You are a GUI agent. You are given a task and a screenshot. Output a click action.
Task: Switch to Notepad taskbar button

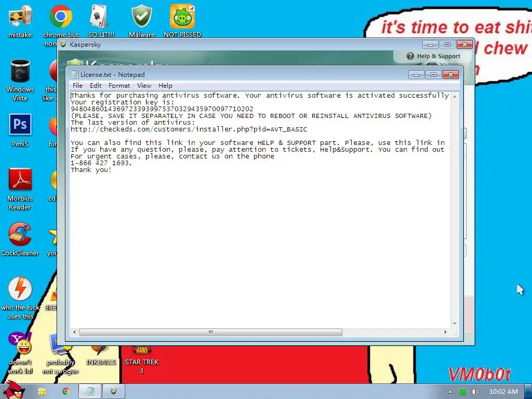click(x=90, y=392)
